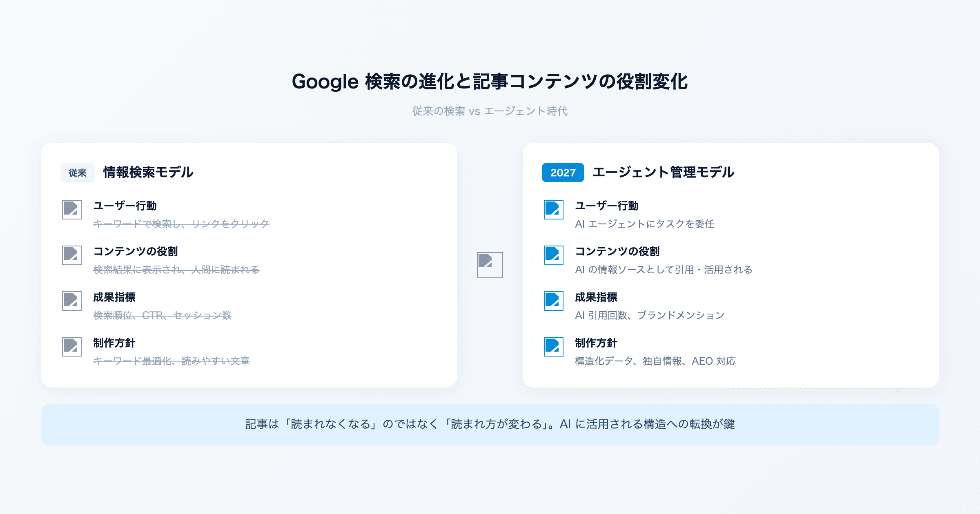980x514 pixels.
Task: Collapse the 成果指標 row in the right card
Action: (x=596, y=298)
